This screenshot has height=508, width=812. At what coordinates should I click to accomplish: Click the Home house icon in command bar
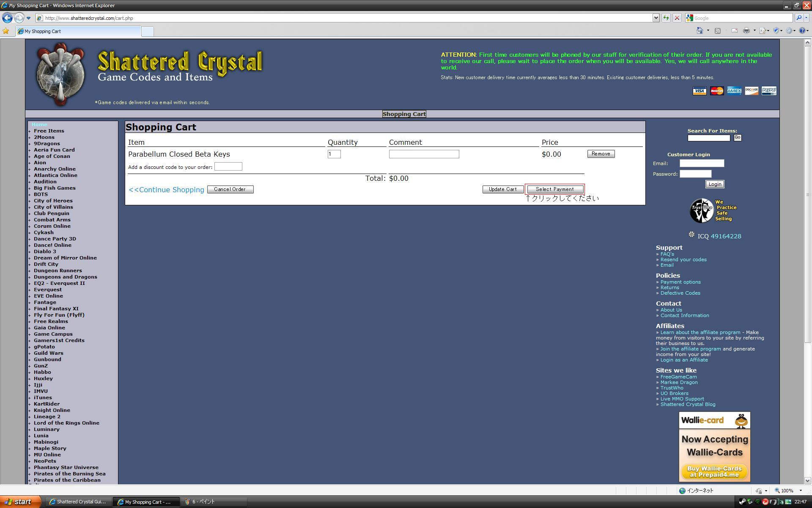click(700, 30)
